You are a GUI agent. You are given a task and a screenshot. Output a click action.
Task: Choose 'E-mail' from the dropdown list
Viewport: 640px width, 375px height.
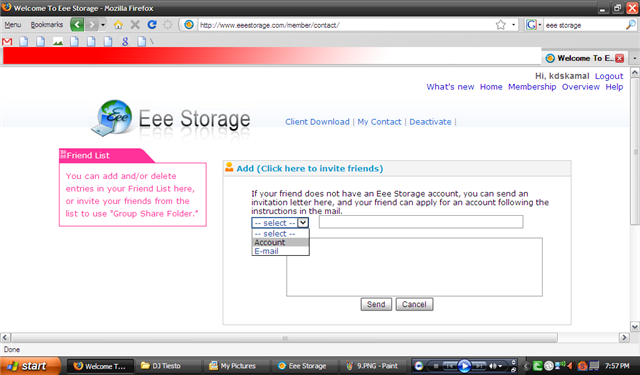coord(280,251)
